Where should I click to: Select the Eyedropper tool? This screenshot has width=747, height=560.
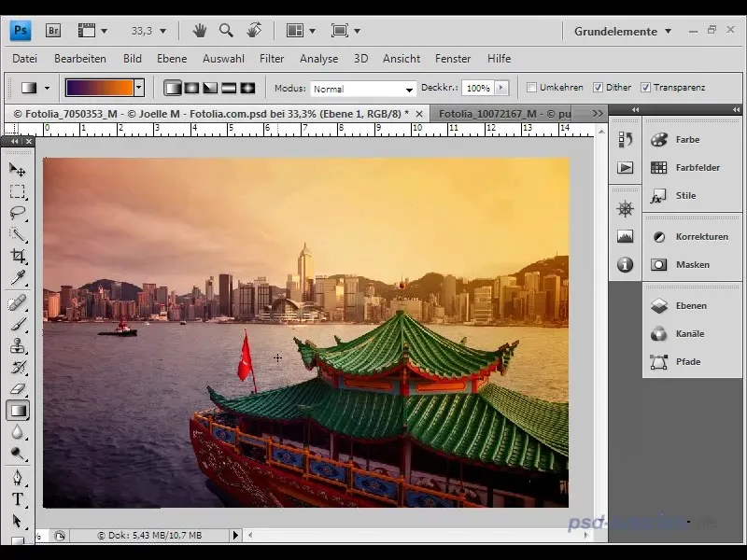point(18,277)
